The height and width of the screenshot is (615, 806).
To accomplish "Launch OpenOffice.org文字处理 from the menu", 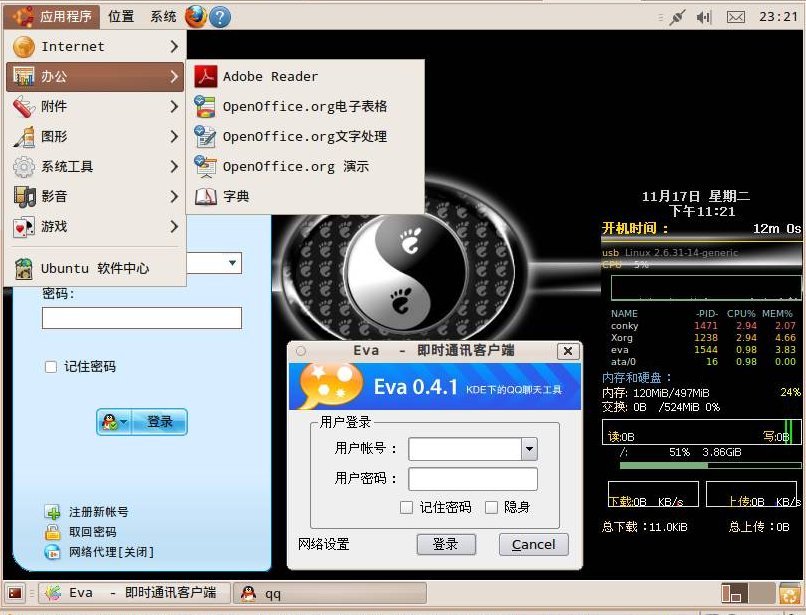I will point(305,136).
